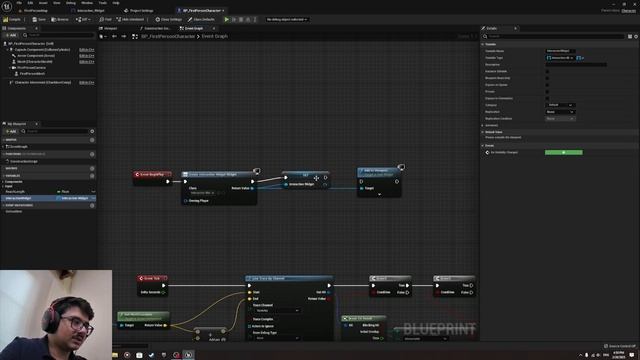Image resolution: width=640 pixels, height=360 pixels.
Task: Click the Browse button in the toolbar
Action: [x=60, y=19]
